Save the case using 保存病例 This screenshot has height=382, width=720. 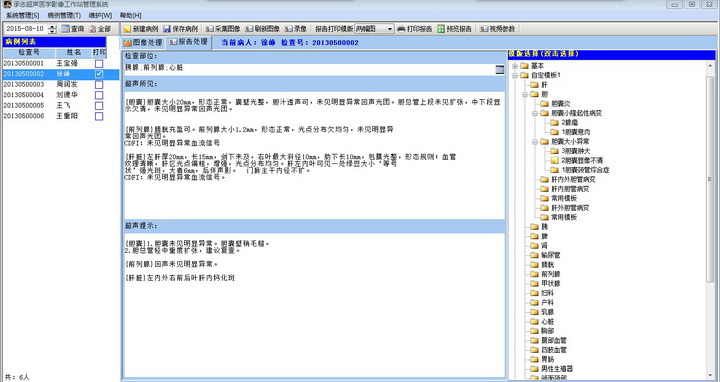pyautogui.click(x=181, y=28)
